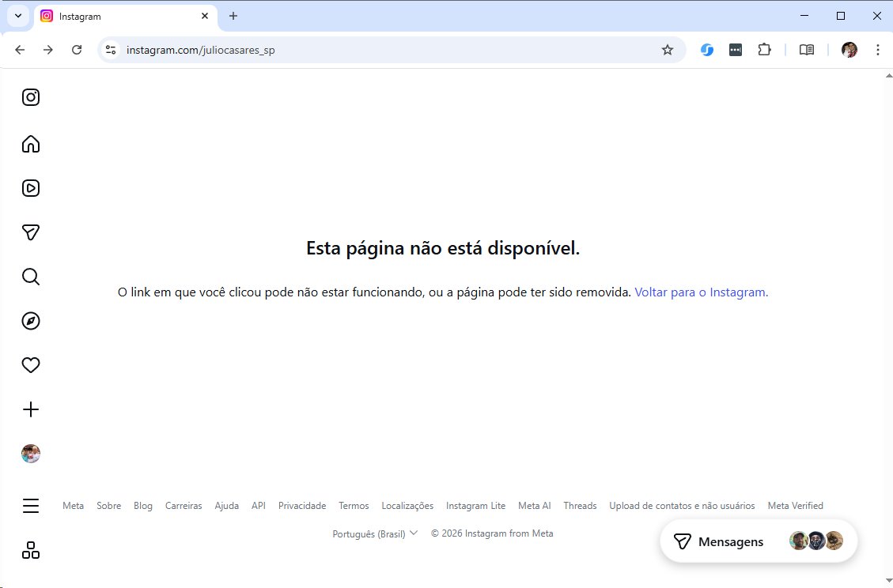Create a new post with plus icon
The image size is (893, 588).
click(30, 409)
